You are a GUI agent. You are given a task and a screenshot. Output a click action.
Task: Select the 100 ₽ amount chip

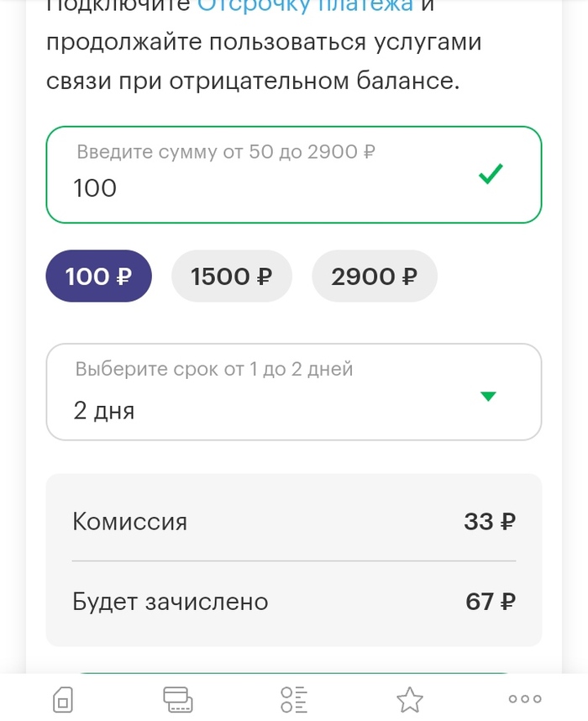tap(98, 276)
